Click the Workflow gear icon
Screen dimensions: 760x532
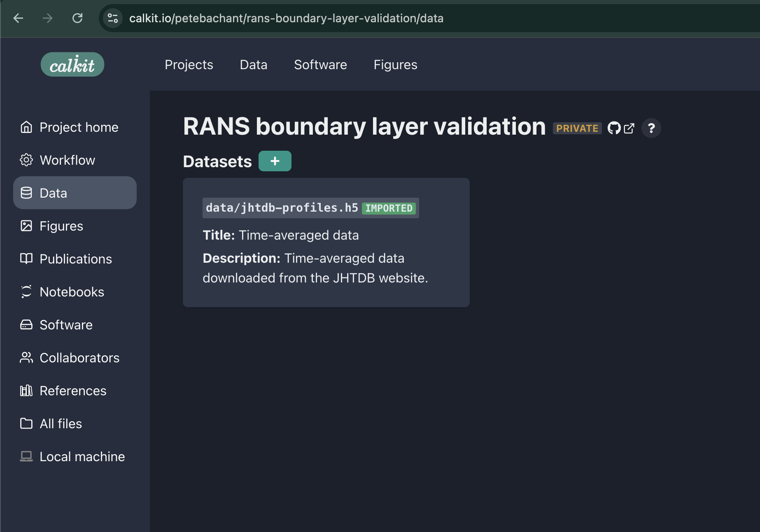pos(26,160)
